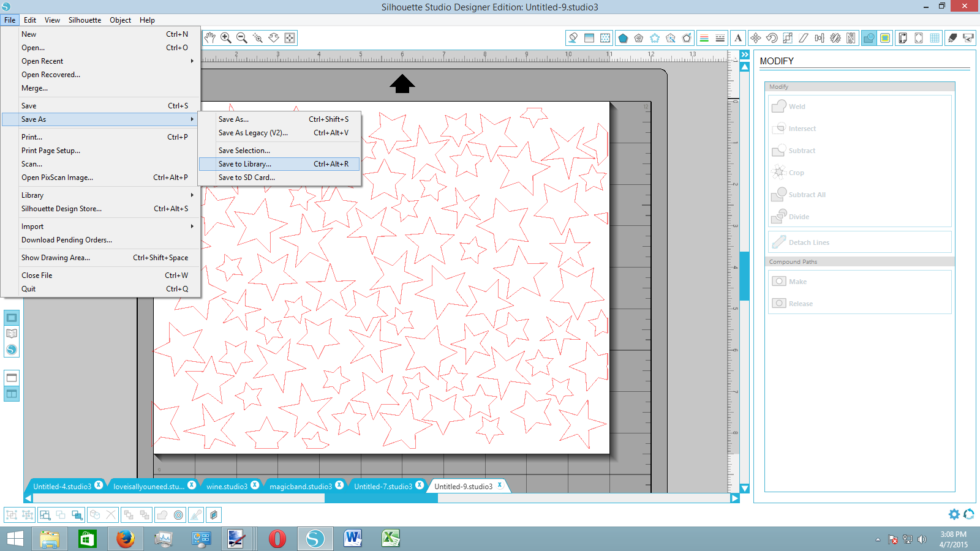980x551 pixels.
Task: Click the Select All bottom toolbar icon
Action: coord(45,515)
